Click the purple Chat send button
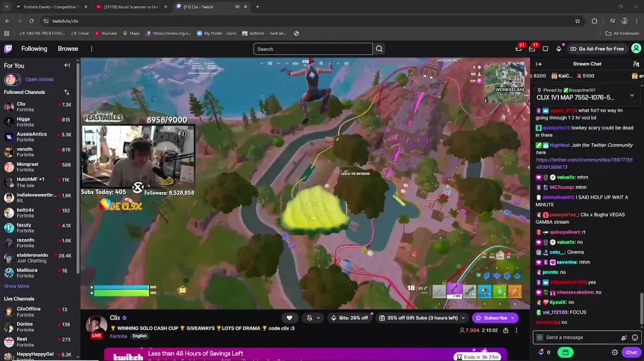Screen dimensions: 644x361 click(631, 352)
